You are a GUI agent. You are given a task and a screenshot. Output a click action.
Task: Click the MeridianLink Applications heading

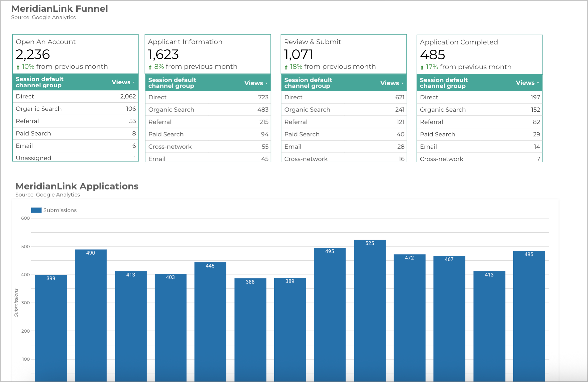click(x=77, y=186)
